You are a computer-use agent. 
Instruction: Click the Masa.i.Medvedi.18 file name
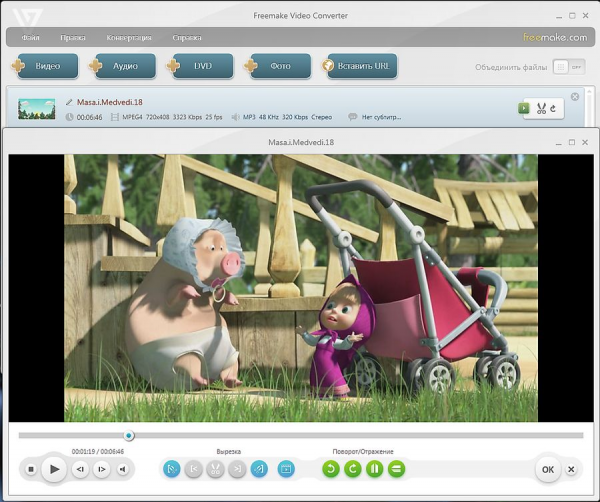click(109, 102)
